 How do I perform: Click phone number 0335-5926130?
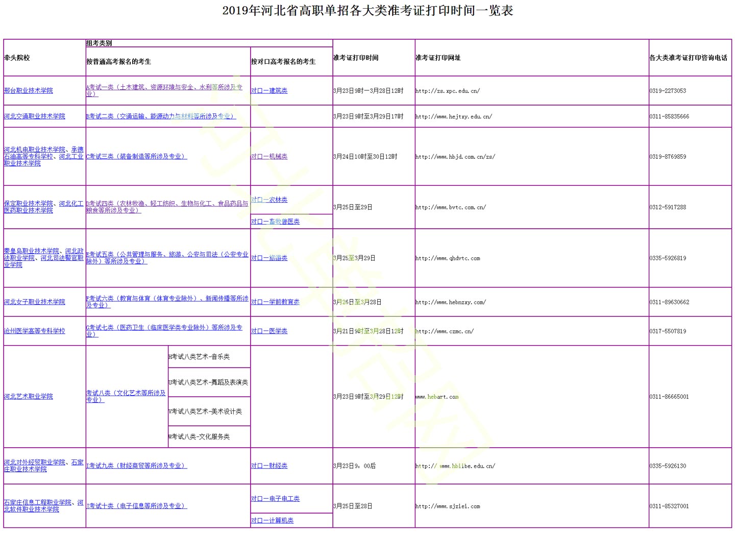(x=668, y=466)
